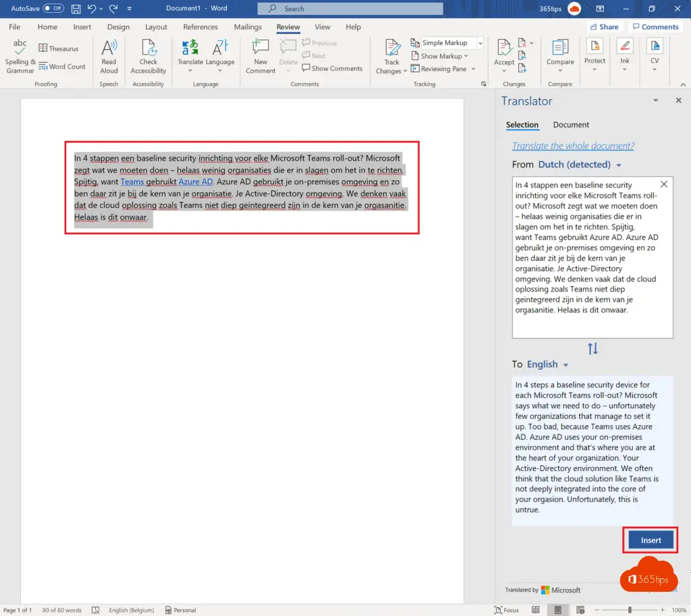Click the Translate the whole document link
Screen dimensions: 691x616
573,146
